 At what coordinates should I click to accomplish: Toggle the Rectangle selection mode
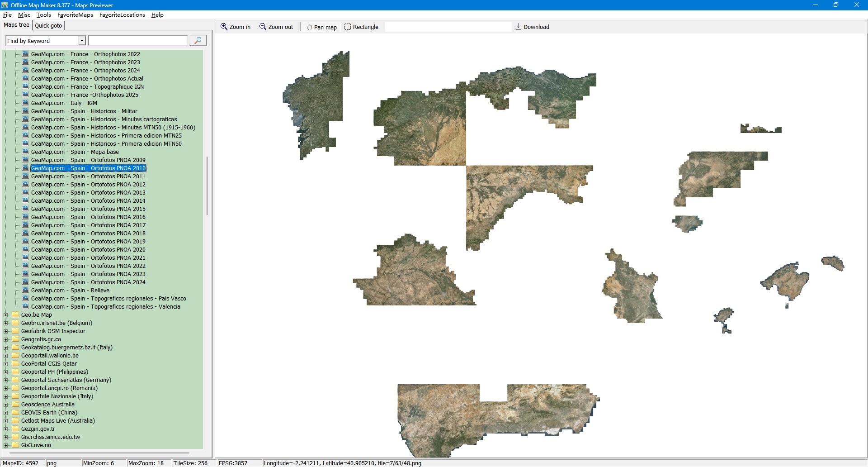361,27
